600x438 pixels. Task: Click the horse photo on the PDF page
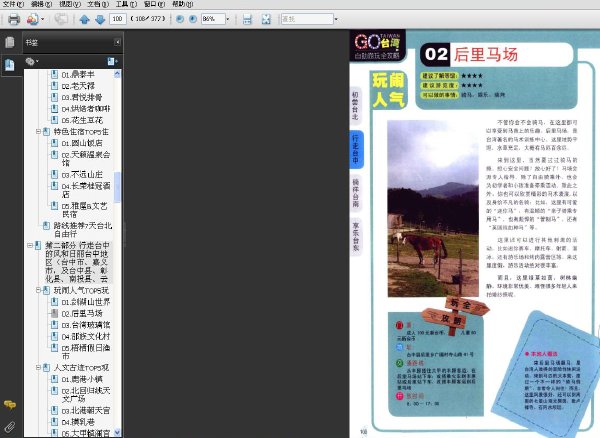click(433, 208)
